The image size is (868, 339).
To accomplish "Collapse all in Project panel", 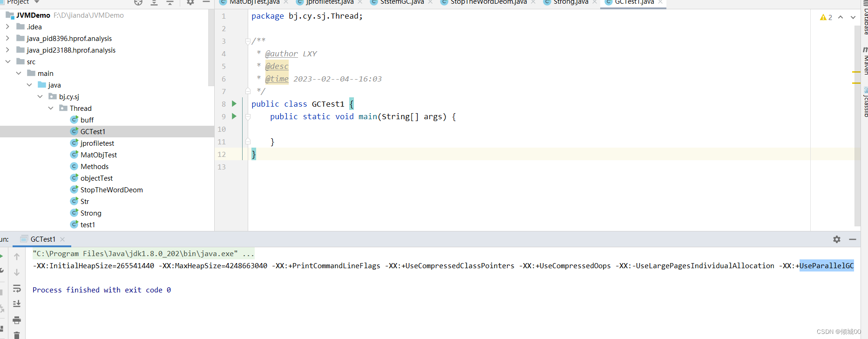I will 170,2.
